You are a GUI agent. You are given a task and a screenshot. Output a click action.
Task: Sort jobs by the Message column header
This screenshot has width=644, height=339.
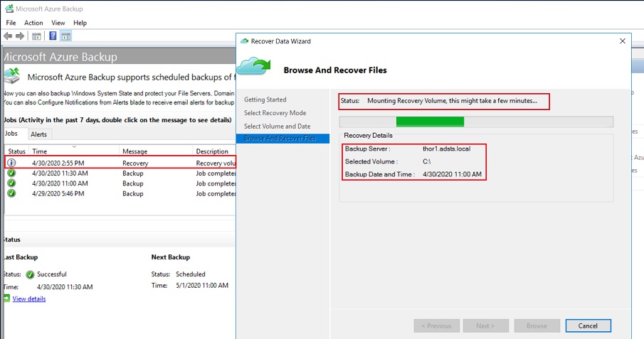tap(156, 151)
